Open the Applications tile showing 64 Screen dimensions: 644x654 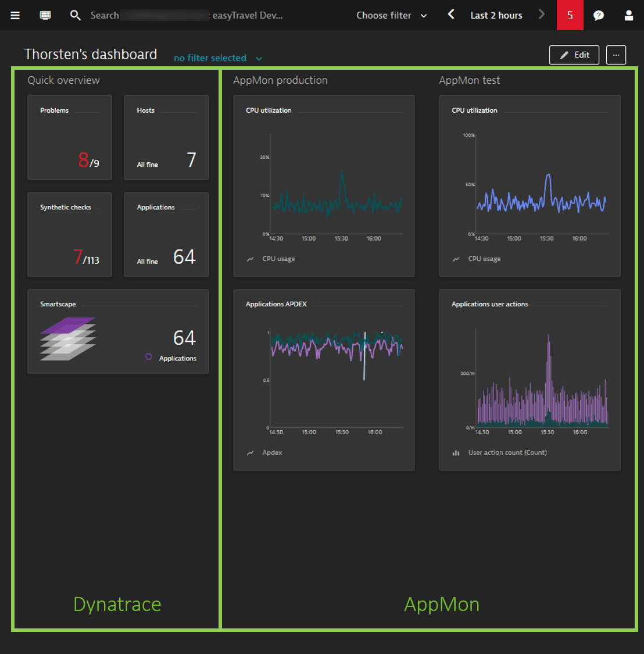pyautogui.click(x=166, y=234)
